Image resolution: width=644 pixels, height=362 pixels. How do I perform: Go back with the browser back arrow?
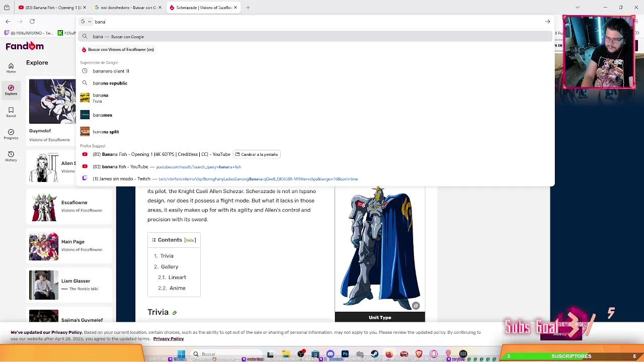click(8, 22)
